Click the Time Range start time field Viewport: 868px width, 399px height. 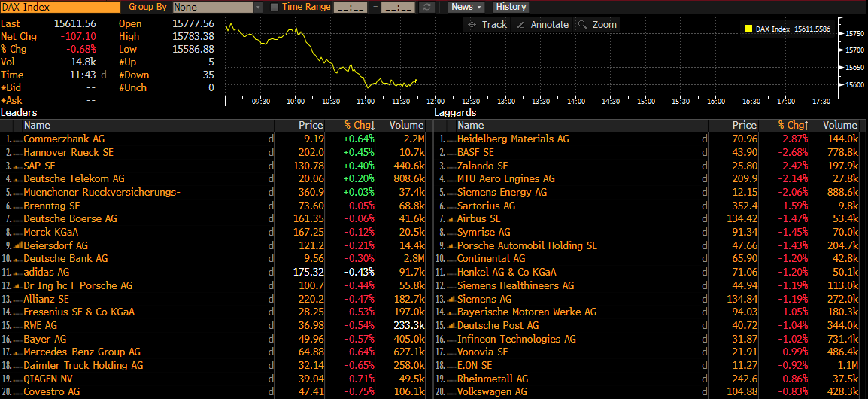[351, 8]
